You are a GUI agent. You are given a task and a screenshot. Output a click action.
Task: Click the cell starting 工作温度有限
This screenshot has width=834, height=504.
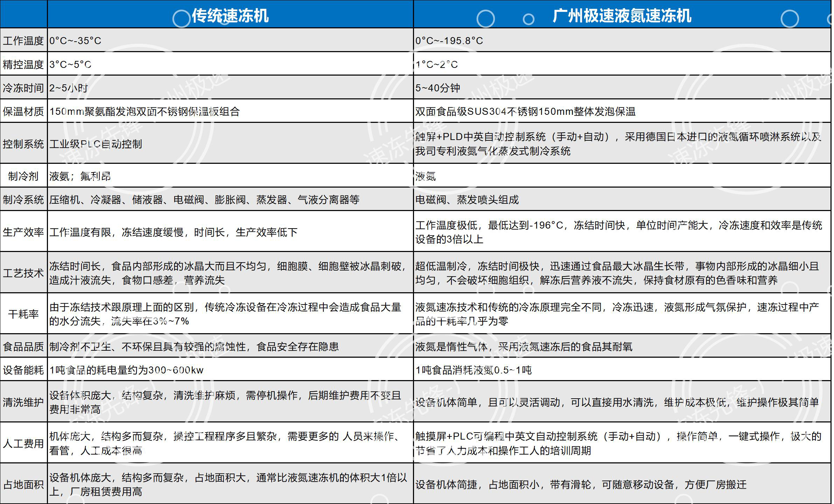coord(230,231)
